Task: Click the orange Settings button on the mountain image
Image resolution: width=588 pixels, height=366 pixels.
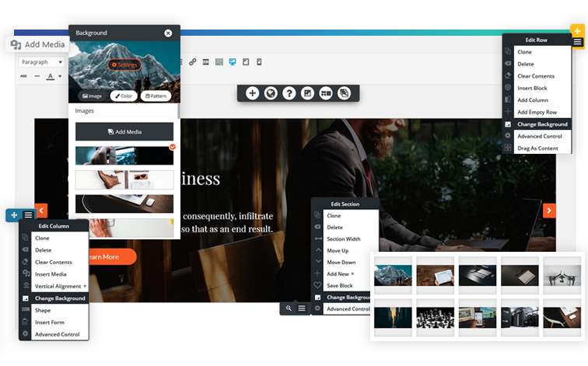Action: [124, 64]
